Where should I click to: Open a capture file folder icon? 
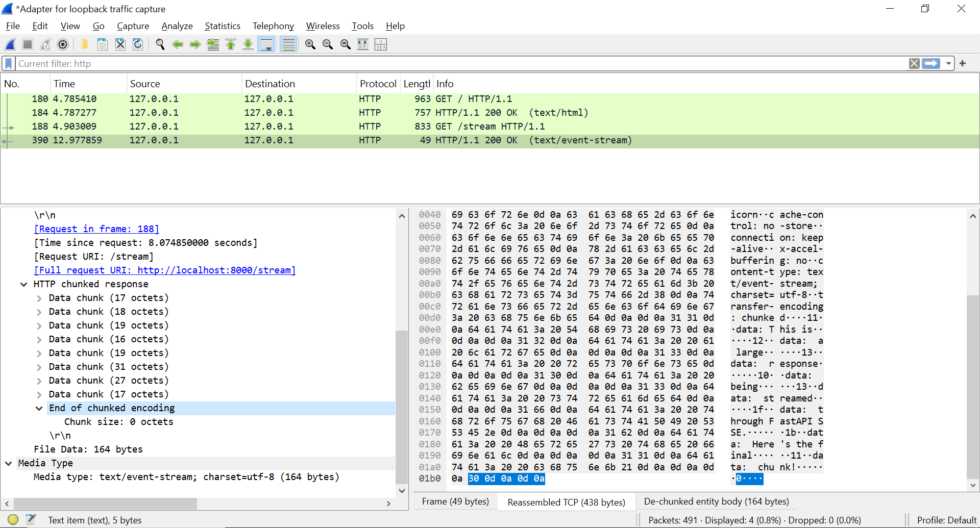click(85, 45)
